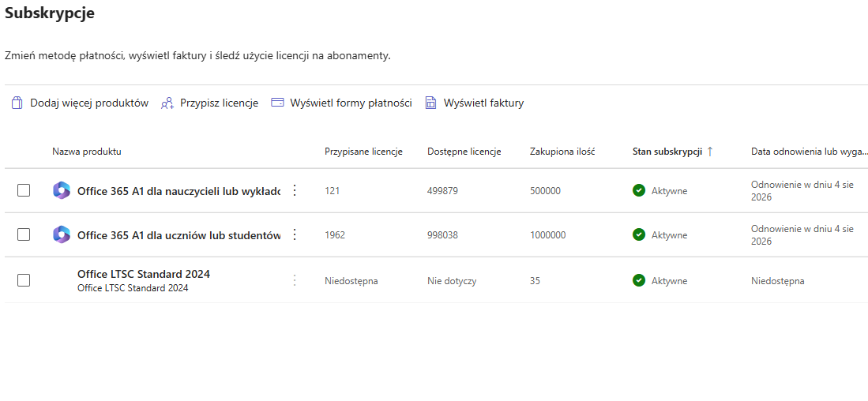The height and width of the screenshot is (401, 868).
Task: Click Niedostępna under Przypisane licencje
Action: (x=351, y=281)
